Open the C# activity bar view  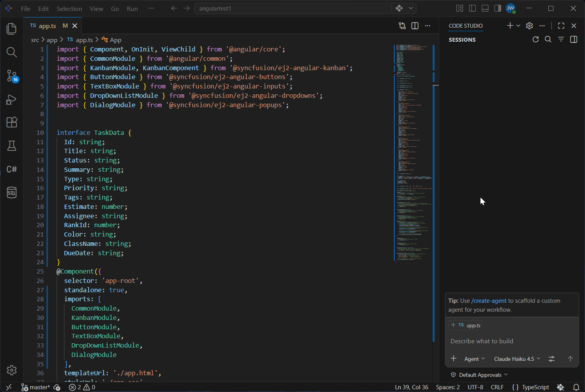tap(12, 169)
